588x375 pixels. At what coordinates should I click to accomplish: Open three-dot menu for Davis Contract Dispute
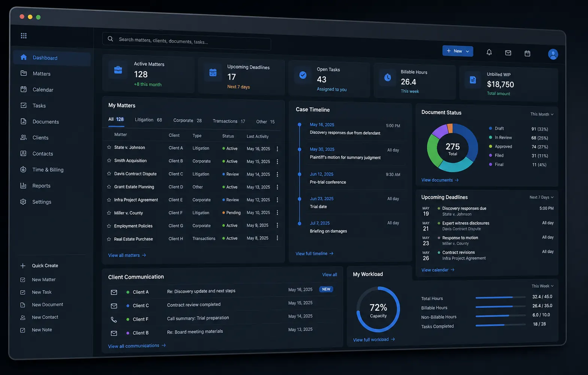coord(277,174)
